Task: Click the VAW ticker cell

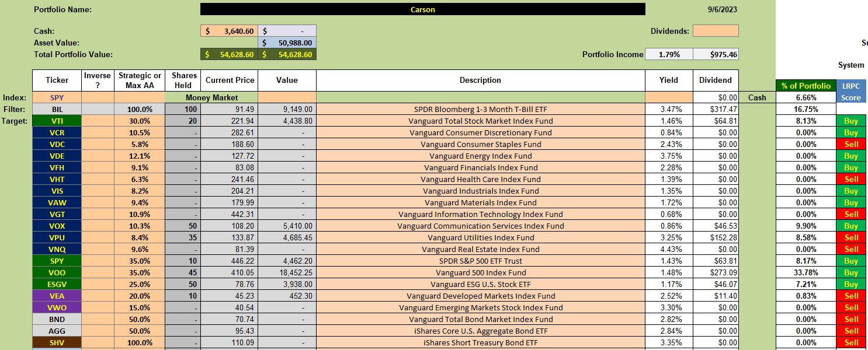Action: (x=57, y=202)
